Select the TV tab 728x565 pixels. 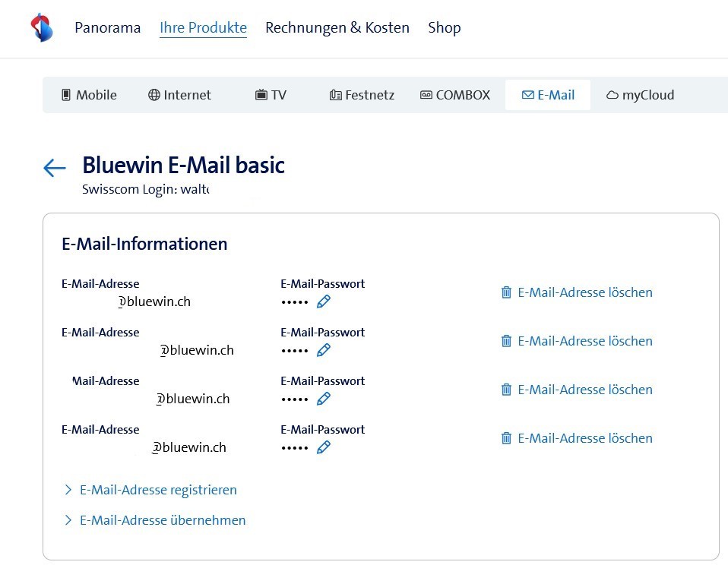[x=271, y=95]
